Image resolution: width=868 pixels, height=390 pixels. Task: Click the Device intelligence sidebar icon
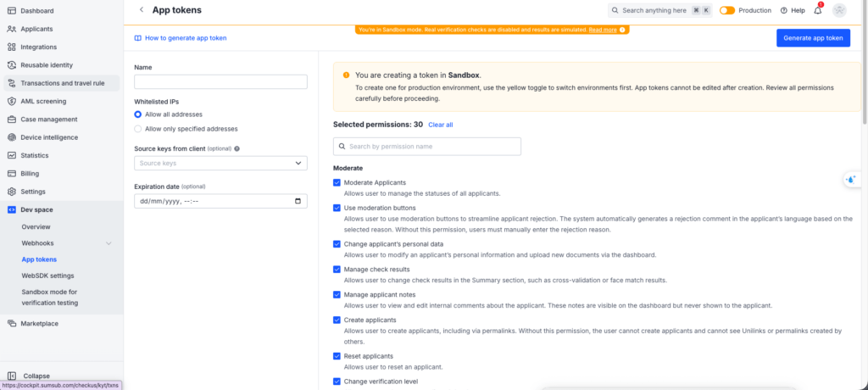point(12,137)
